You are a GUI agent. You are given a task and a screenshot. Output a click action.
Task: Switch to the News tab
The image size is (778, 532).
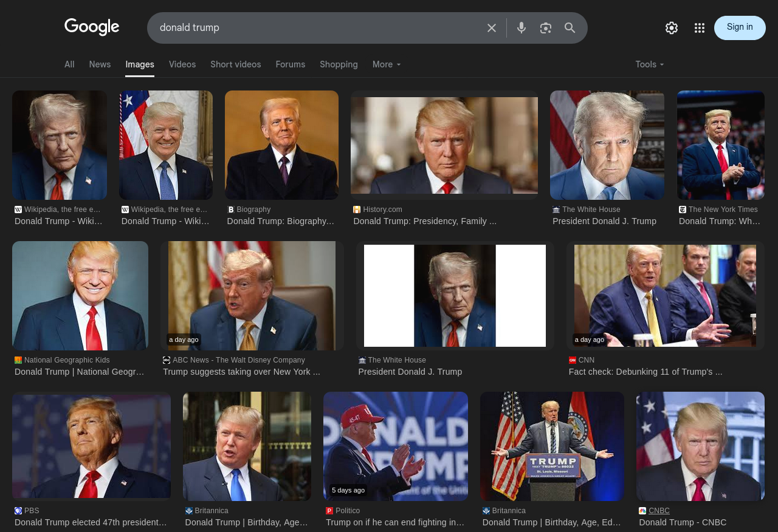pyautogui.click(x=100, y=64)
